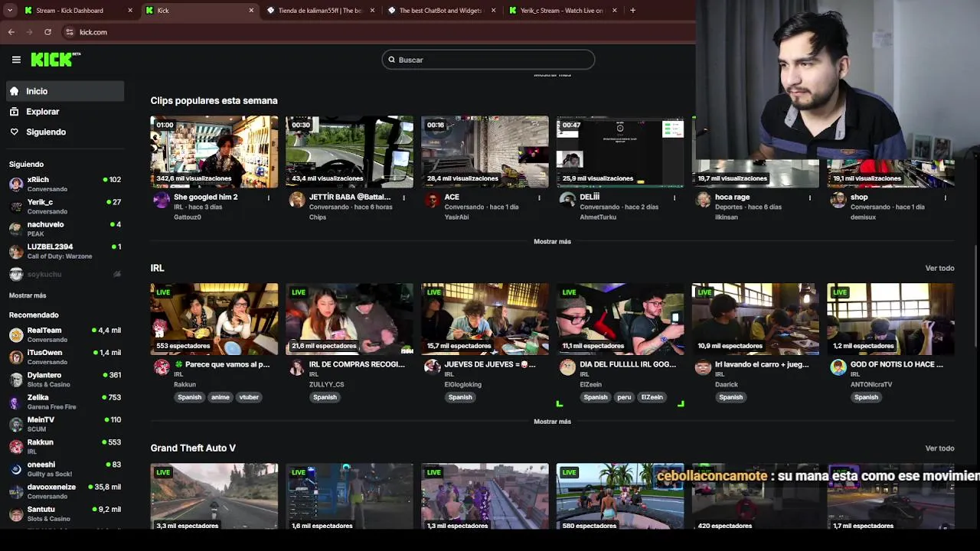The width and height of the screenshot is (980, 551).
Task: Open xRiich avatar in following list
Action: [x=16, y=184]
